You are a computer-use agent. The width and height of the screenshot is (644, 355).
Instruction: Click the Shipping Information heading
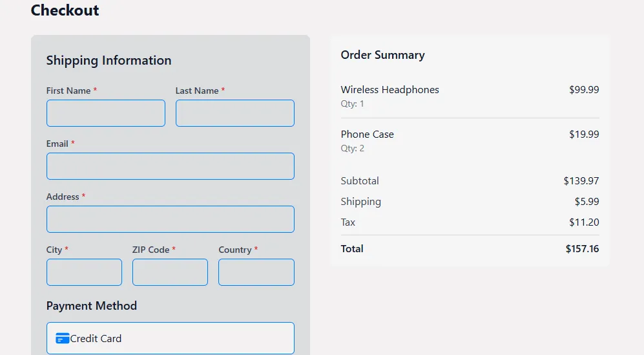[x=109, y=60]
